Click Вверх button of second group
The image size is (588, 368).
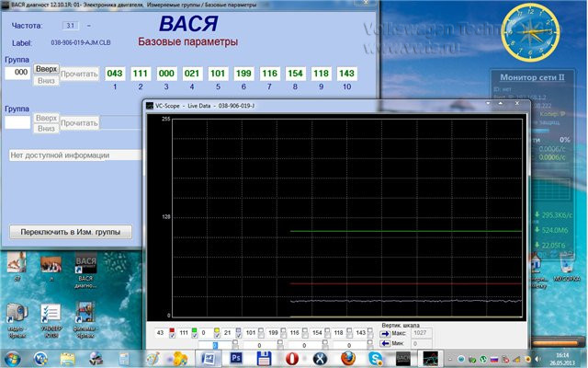47,118
